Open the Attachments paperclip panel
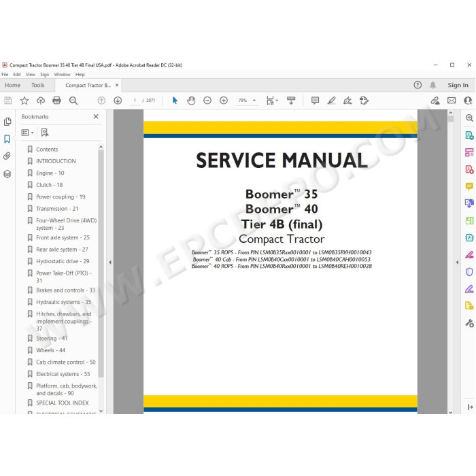 [7, 156]
